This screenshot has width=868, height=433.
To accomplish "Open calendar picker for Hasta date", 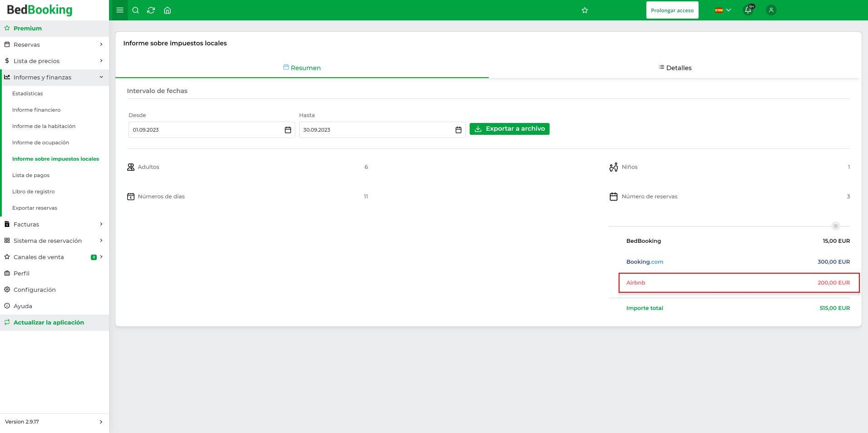I will pyautogui.click(x=458, y=130).
